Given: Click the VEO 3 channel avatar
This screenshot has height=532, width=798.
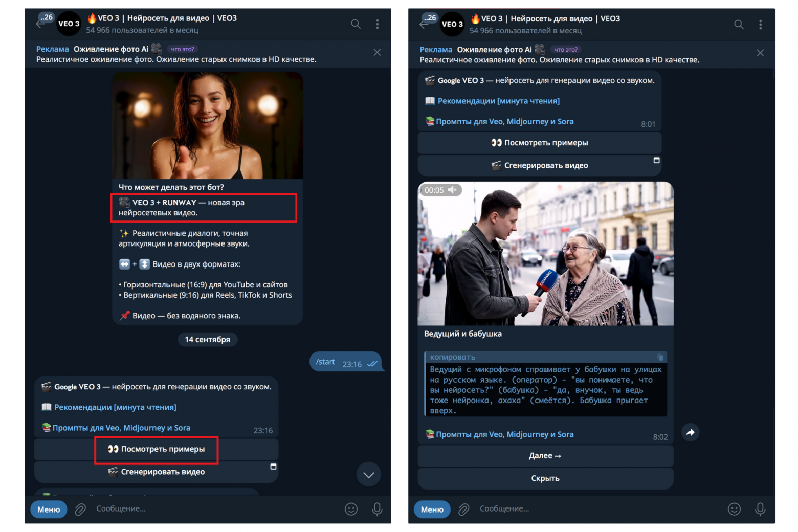Looking at the screenshot, I should tap(68, 24).
